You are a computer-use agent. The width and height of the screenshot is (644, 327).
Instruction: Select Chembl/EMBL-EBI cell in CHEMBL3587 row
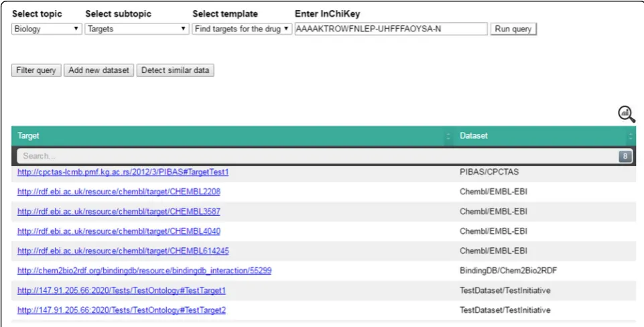click(493, 212)
